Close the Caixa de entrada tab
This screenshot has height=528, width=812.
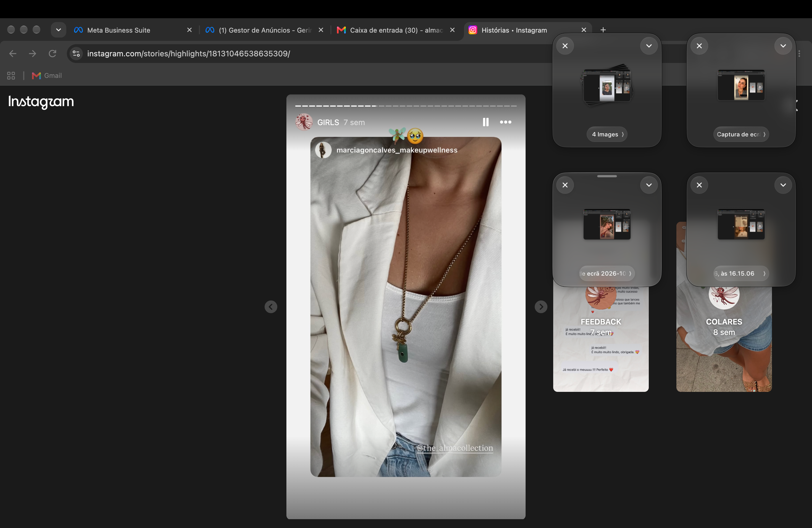(452, 30)
